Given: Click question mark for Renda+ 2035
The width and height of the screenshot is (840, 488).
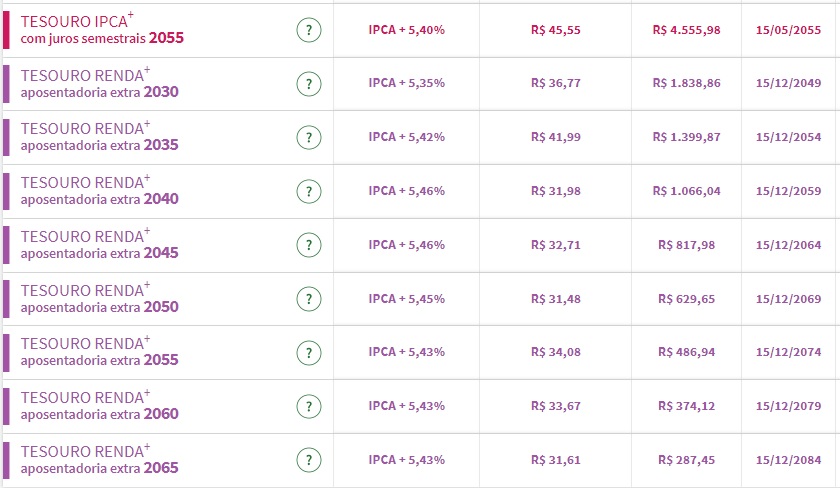Looking at the screenshot, I should click(309, 138).
